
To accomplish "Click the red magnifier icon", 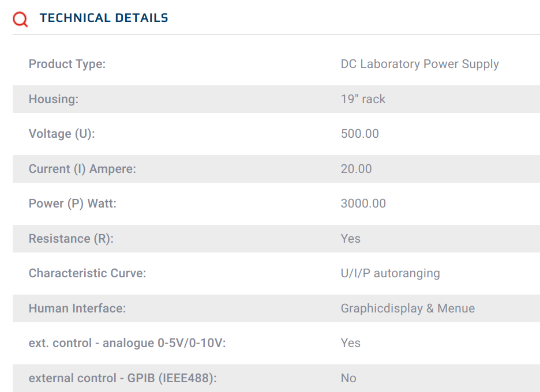I will 20,19.
